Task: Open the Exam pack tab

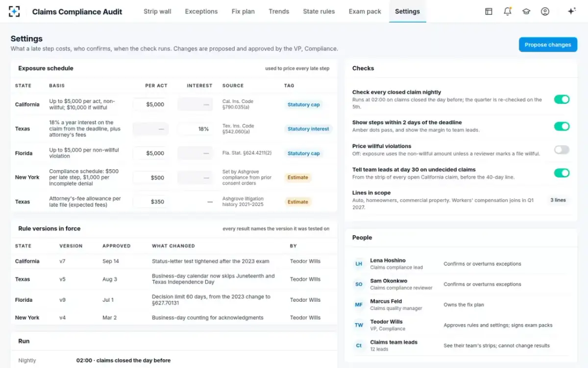Action: 365,11
